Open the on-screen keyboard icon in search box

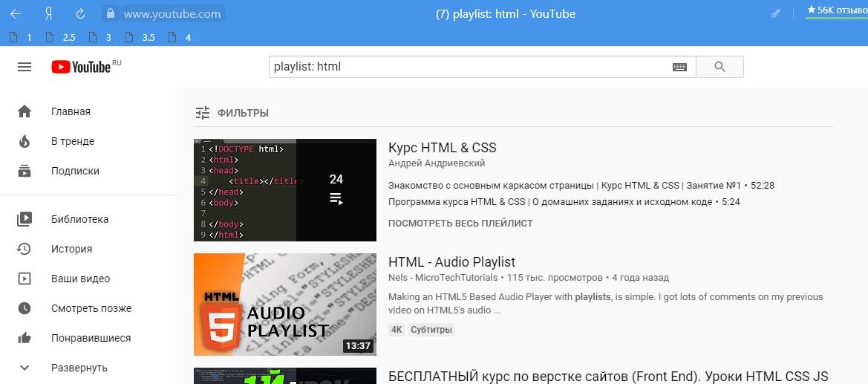pos(680,67)
